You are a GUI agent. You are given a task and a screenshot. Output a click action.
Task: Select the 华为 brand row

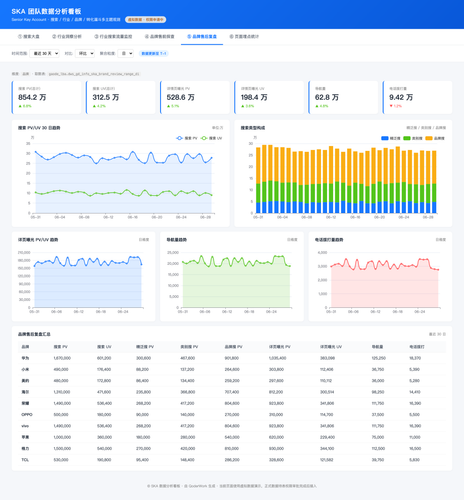232,358
